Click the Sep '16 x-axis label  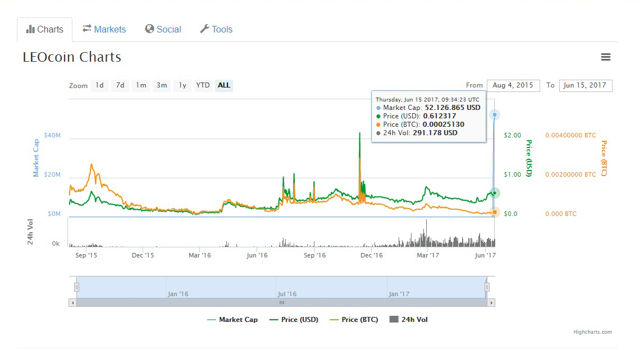coord(314,255)
